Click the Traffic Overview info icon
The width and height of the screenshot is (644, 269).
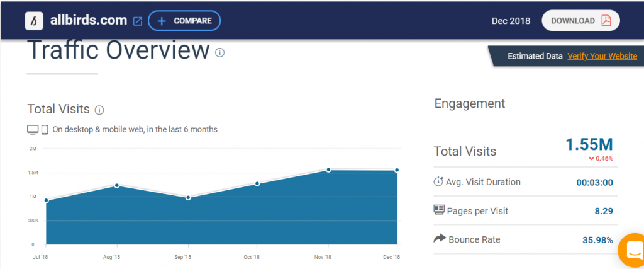[219, 52]
